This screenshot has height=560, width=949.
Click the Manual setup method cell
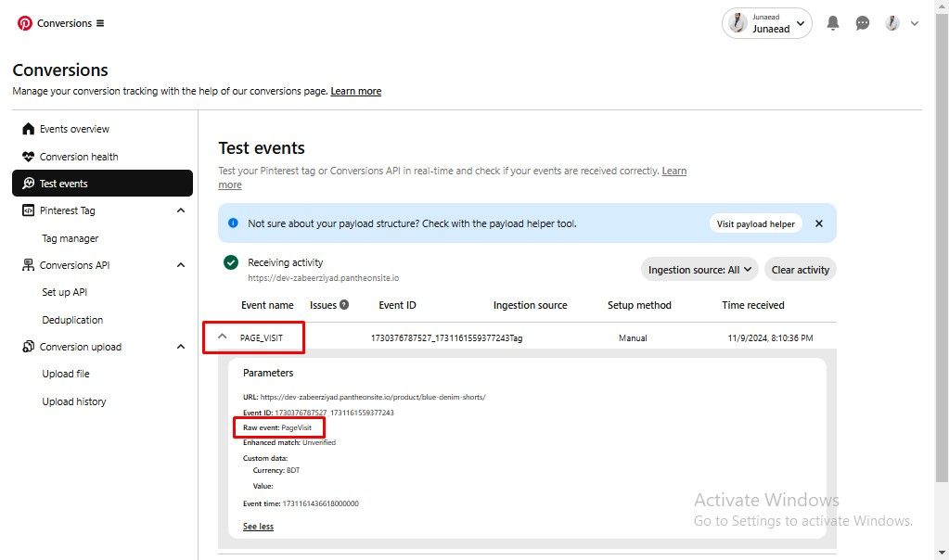coord(633,338)
